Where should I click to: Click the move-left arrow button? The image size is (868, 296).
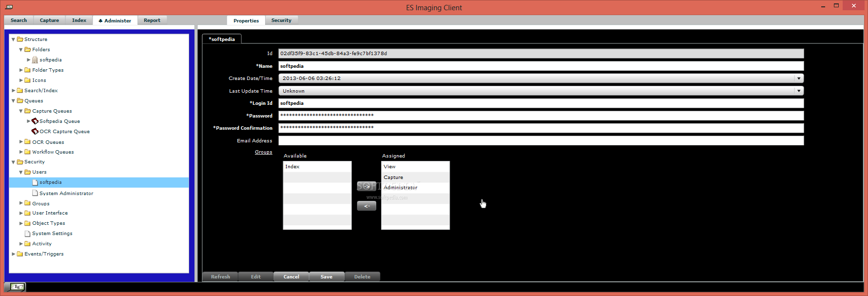(366, 206)
